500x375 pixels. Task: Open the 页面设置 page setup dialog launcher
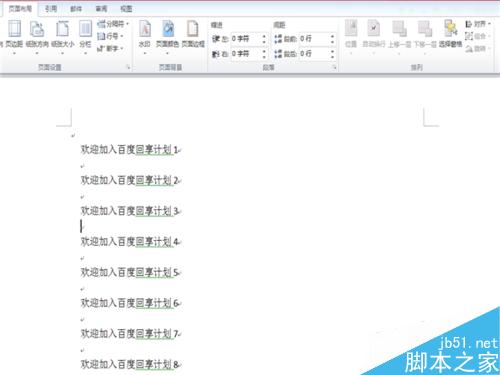[129, 67]
